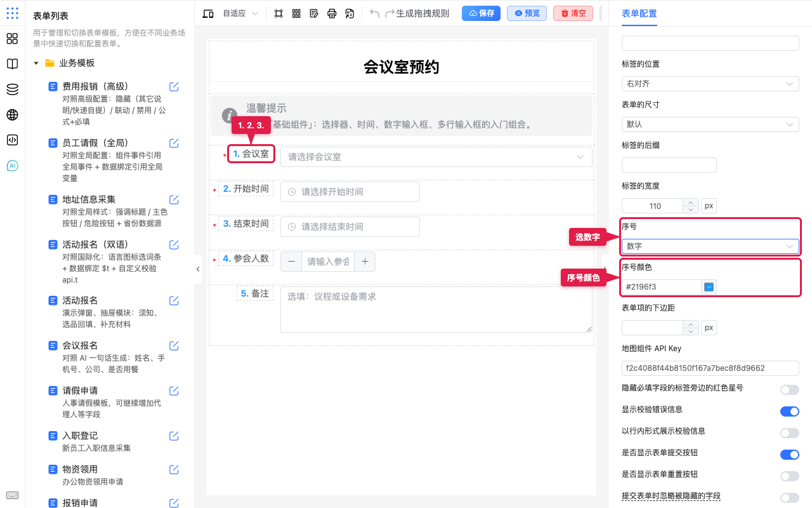Open the AI assistant sidebar icon
Viewport: 812px width, 508px height.
tap(12, 166)
